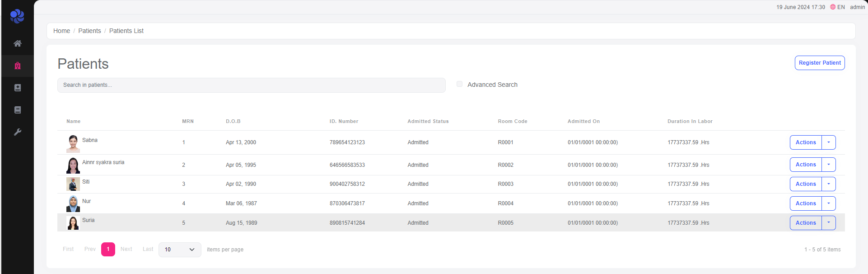Click the Actions button for Nur
Screen dimensions: 868x274
pos(806,203)
